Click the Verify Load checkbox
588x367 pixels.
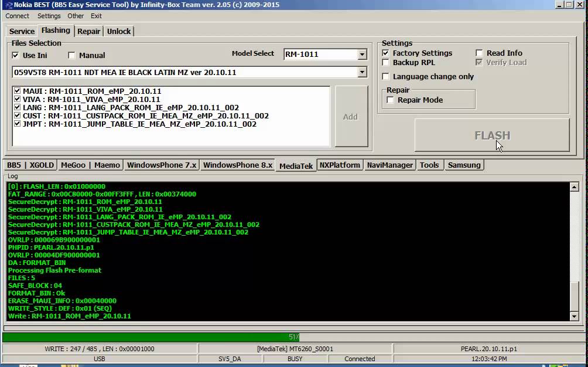(479, 62)
